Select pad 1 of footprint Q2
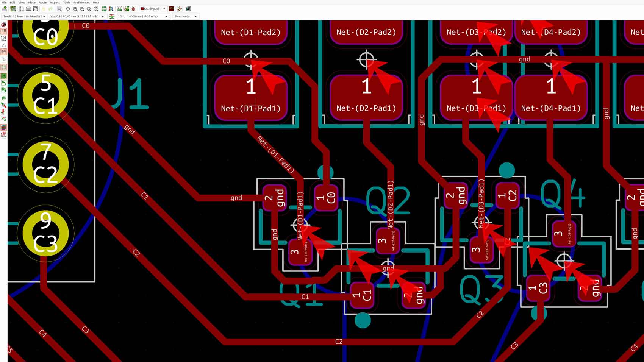The image size is (644, 362). click(362, 295)
